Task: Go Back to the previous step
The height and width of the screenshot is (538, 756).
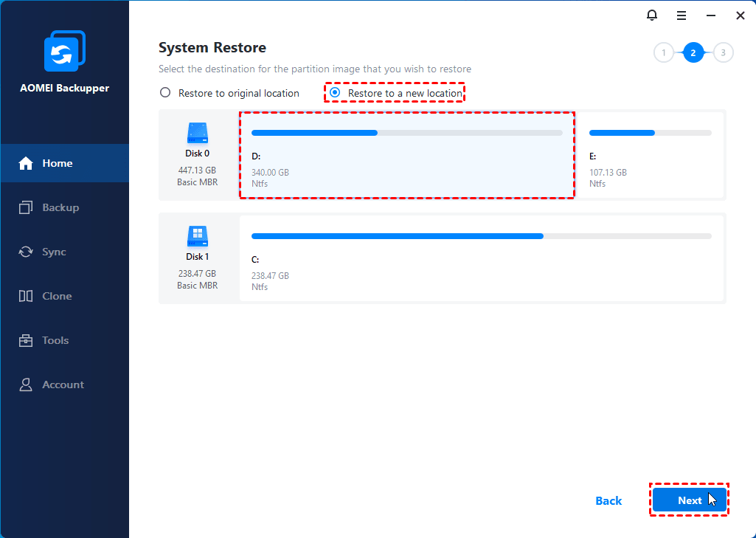Action: 608,500
